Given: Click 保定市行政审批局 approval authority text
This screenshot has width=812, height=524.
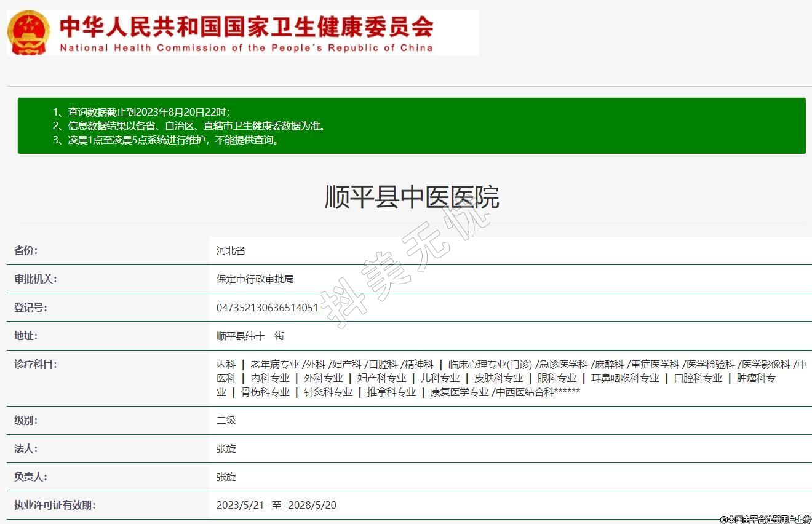Looking at the screenshot, I should click(255, 279).
